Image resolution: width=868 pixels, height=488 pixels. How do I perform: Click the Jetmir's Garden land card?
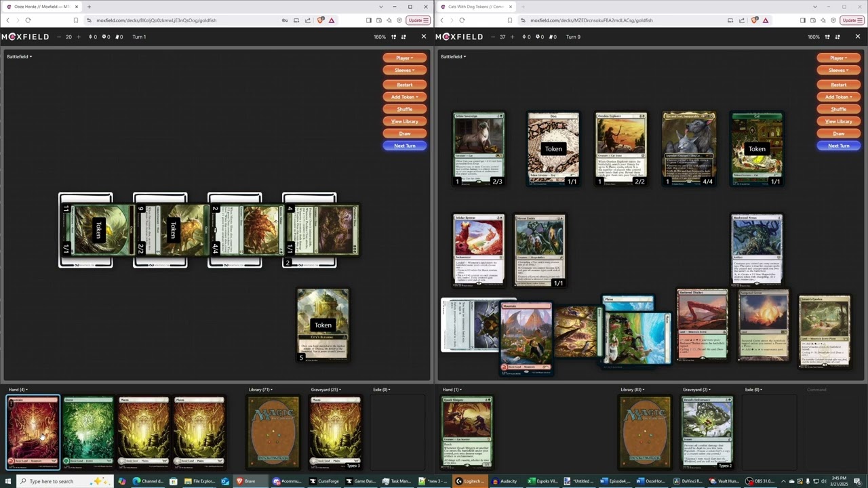tap(825, 331)
